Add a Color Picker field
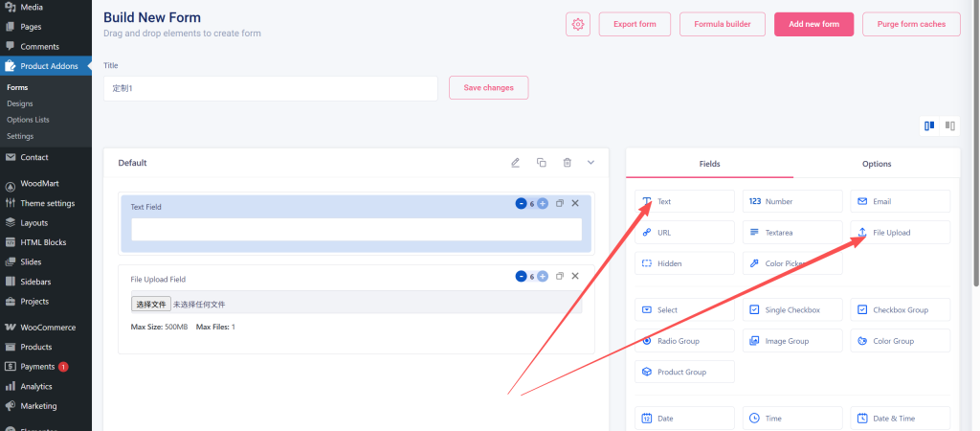This screenshot has height=431, width=980. (x=792, y=263)
